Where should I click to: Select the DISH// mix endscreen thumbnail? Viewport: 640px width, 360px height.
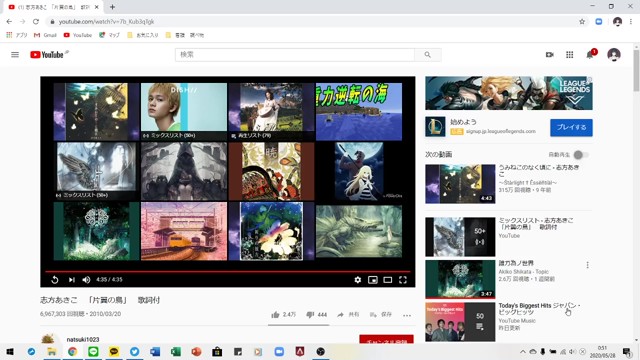[x=184, y=111]
